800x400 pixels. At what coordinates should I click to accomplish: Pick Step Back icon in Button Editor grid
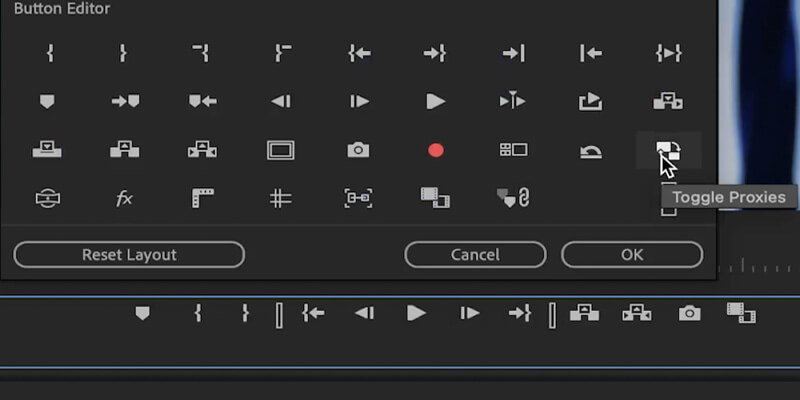coord(281,102)
